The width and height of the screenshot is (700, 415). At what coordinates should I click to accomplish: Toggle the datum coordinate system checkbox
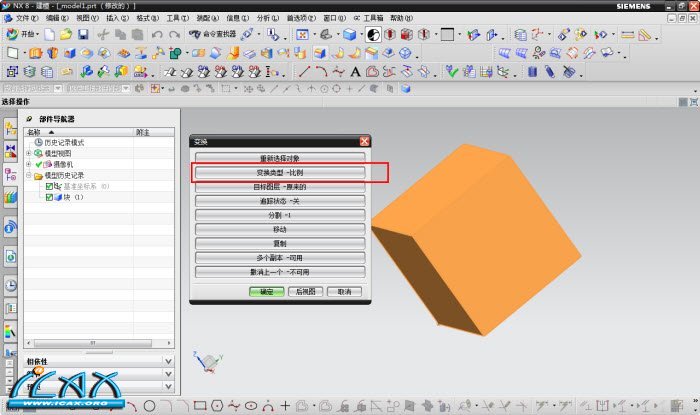click(x=50, y=186)
